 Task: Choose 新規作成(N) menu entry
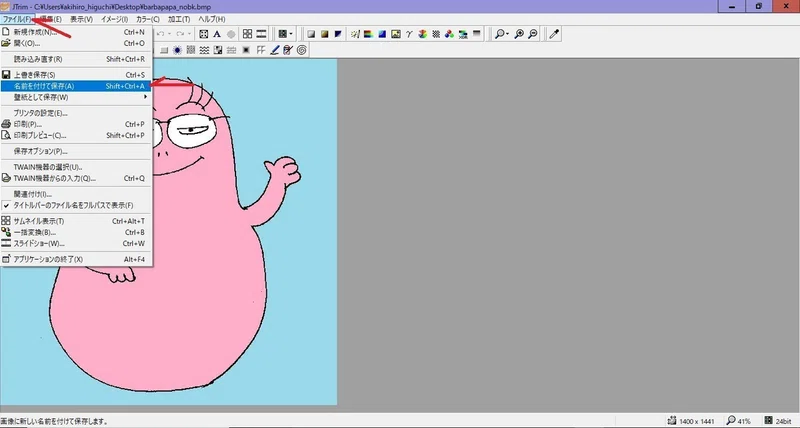(76, 32)
